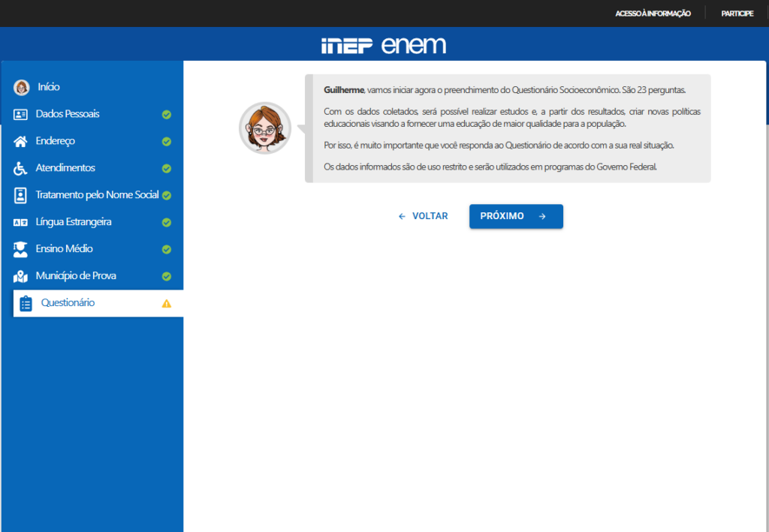Click the Dados Pessoais ID card icon

coord(20,115)
